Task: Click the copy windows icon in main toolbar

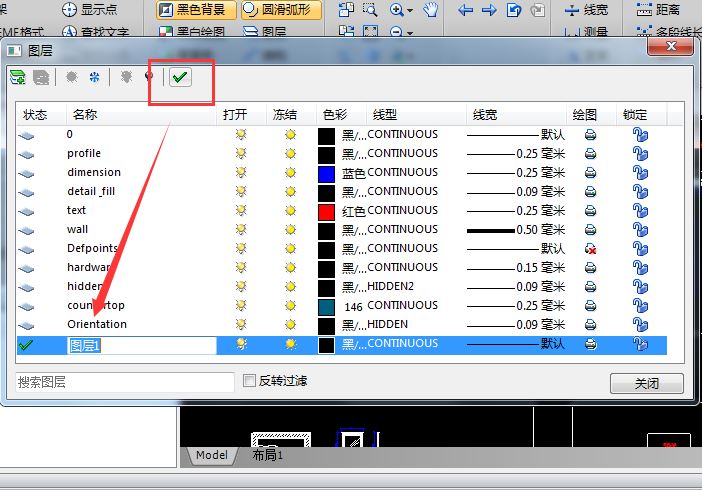Action: coord(346,9)
